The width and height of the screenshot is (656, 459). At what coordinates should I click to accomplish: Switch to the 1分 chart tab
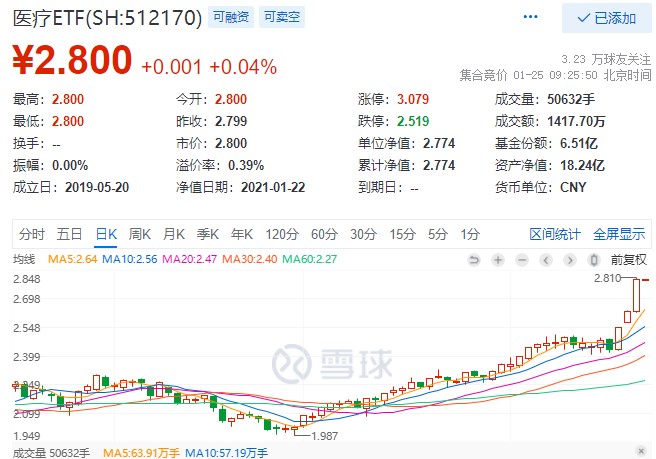(470, 234)
